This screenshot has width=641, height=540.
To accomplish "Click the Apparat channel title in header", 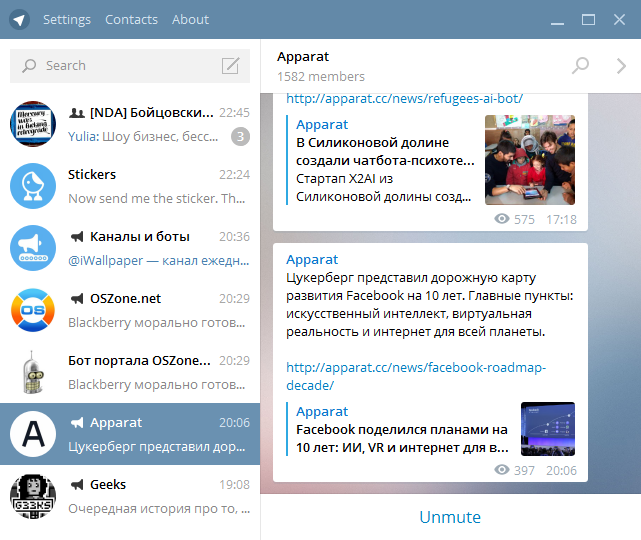I will tap(303, 57).
